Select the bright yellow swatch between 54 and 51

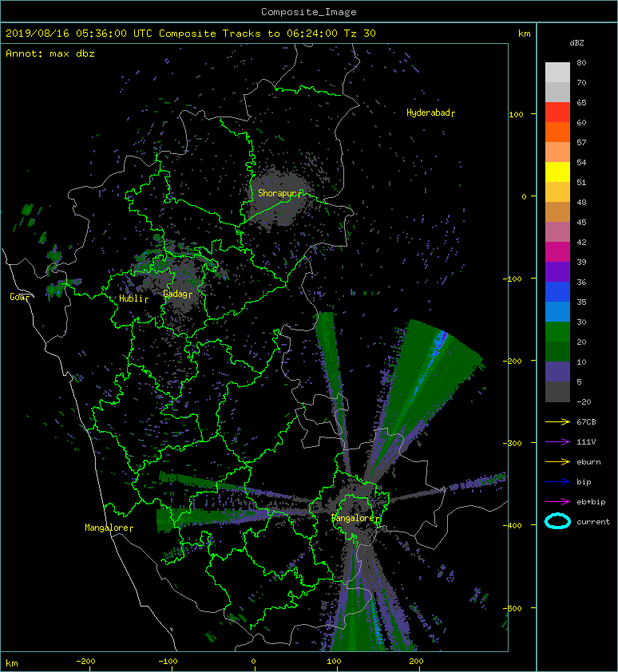pyautogui.click(x=557, y=172)
